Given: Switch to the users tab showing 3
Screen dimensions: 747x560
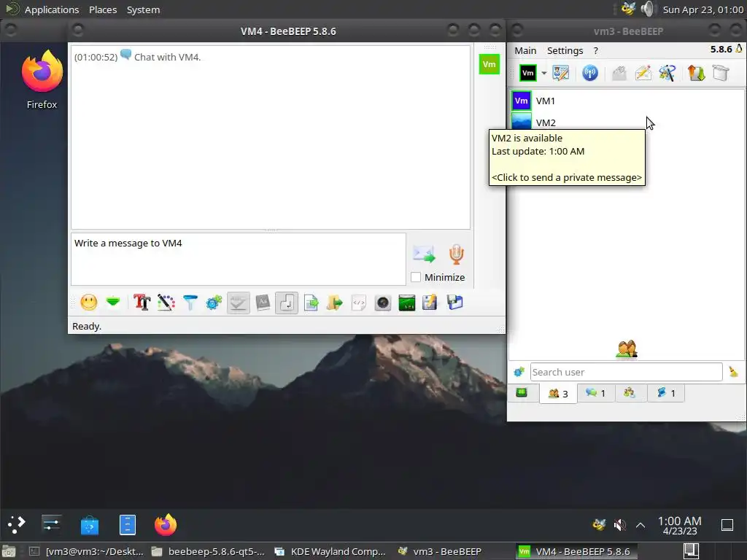Looking at the screenshot, I should tap(558, 393).
